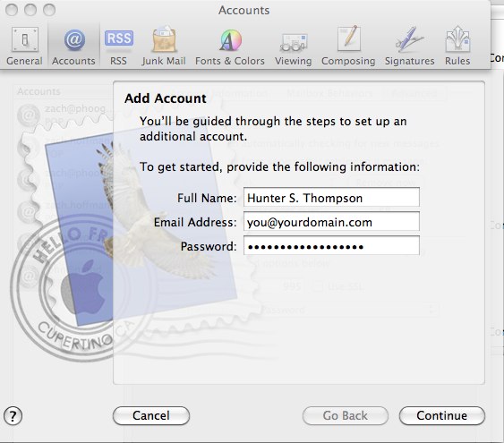Open Composing preferences
Screen dimensions: 504x443
[x=348, y=46]
